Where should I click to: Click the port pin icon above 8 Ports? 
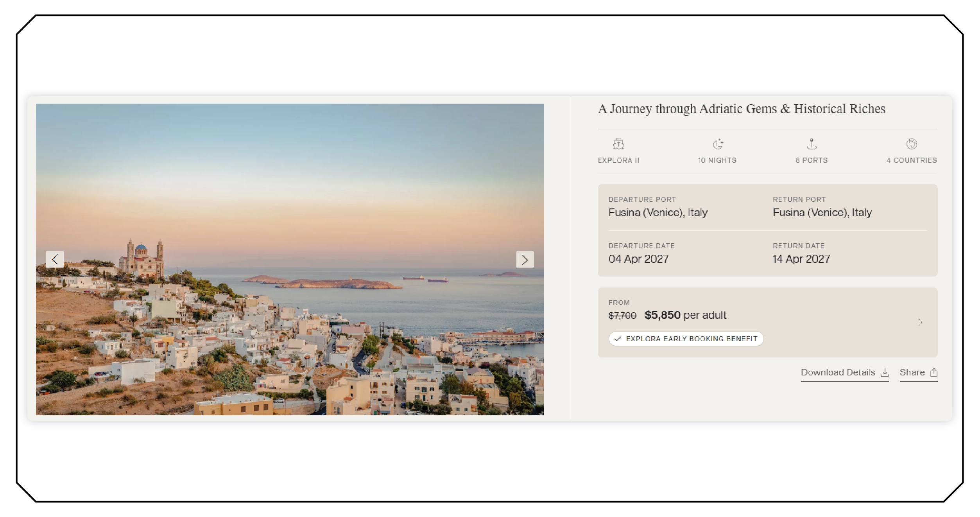[812, 144]
